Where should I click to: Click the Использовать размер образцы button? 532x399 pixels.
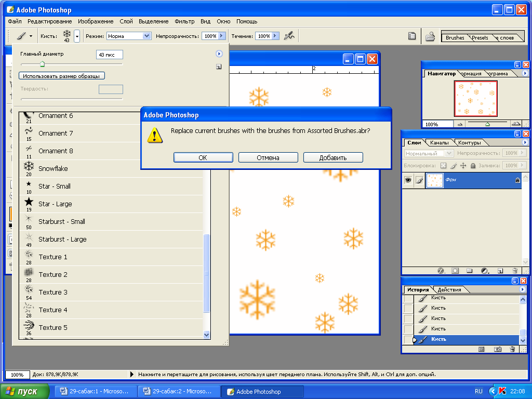click(61, 76)
